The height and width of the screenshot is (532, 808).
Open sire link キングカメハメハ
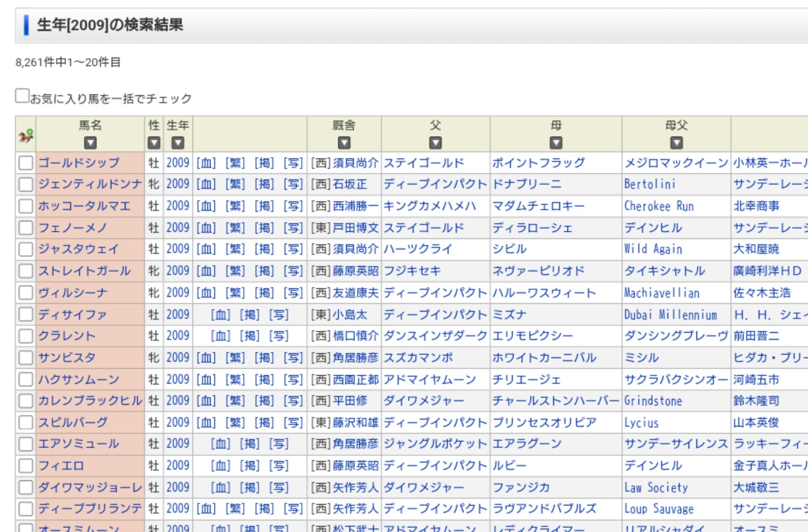click(429, 206)
